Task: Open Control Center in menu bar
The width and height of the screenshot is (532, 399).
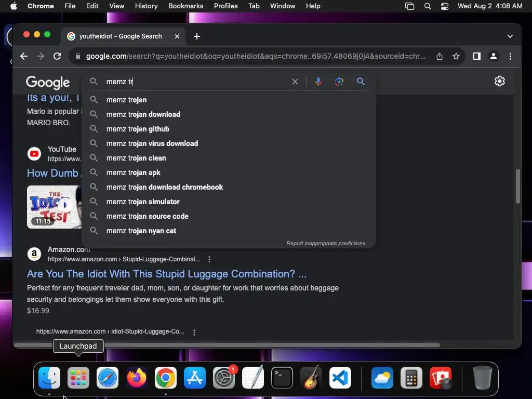Action: 445,6
